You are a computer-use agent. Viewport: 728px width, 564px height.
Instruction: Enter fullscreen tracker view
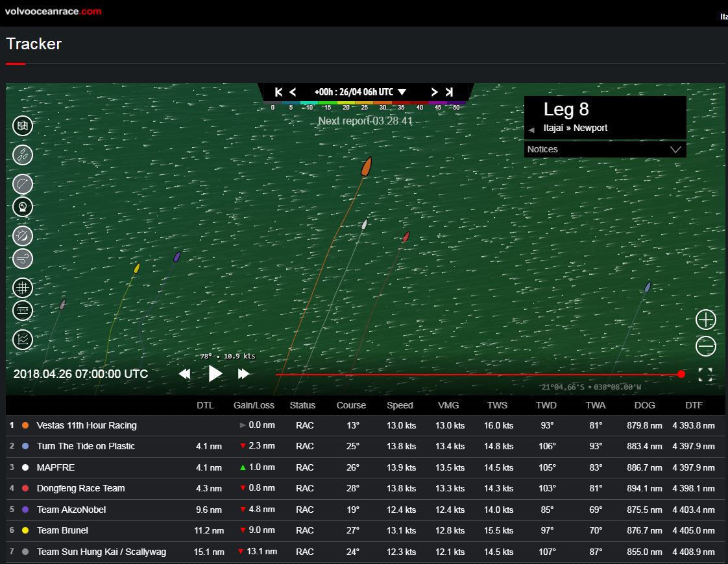(705, 375)
